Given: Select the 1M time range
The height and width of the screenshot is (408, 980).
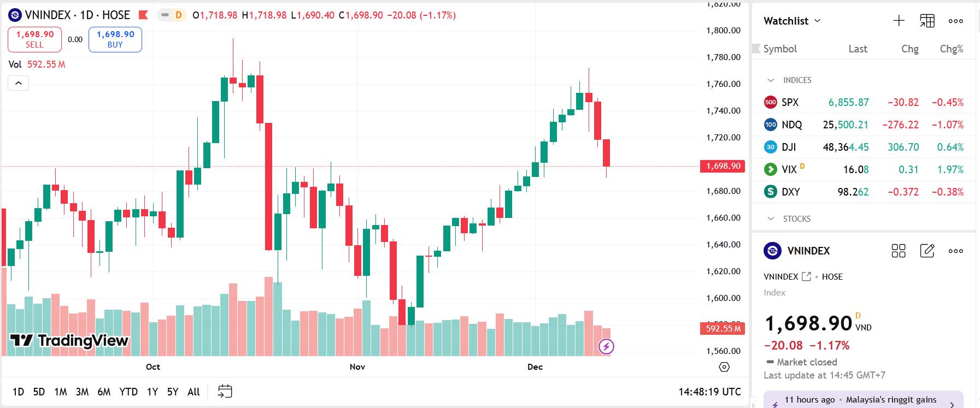Looking at the screenshot, I should point(60,392).
